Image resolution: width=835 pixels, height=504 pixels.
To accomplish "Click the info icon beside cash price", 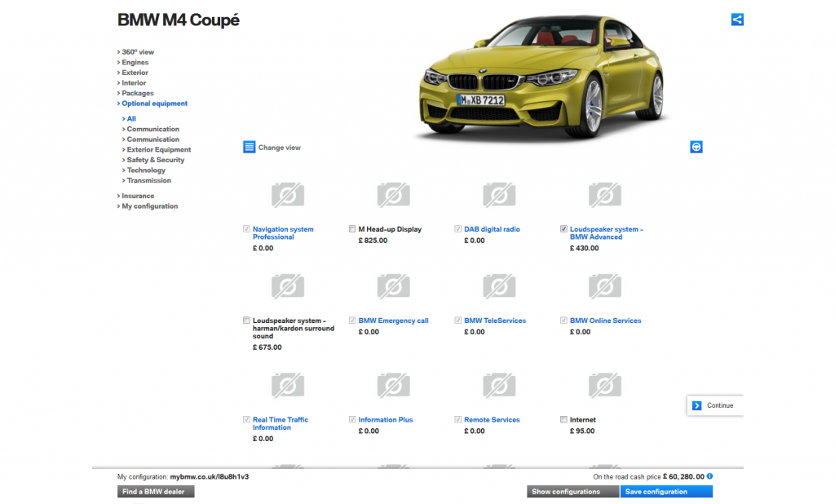I will coord(709,476).
